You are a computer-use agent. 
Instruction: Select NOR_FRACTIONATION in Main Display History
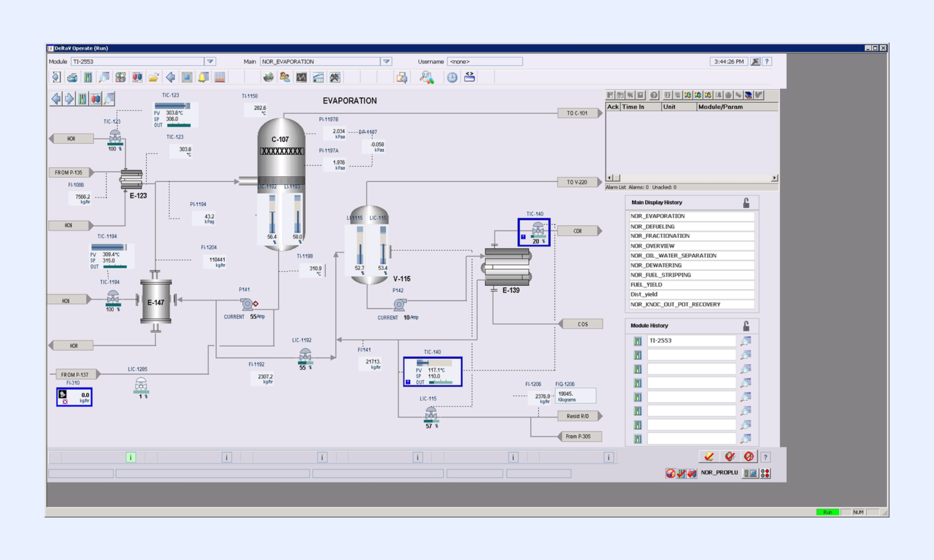(692, 236)
